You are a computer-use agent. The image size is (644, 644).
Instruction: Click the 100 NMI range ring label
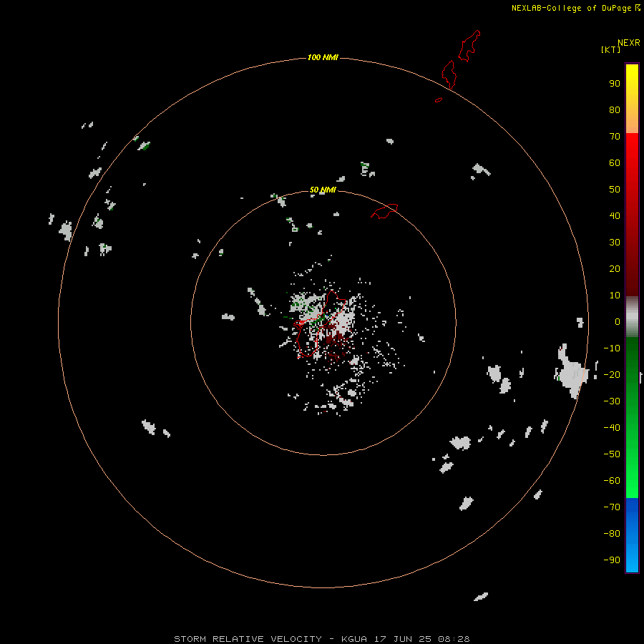323,57
